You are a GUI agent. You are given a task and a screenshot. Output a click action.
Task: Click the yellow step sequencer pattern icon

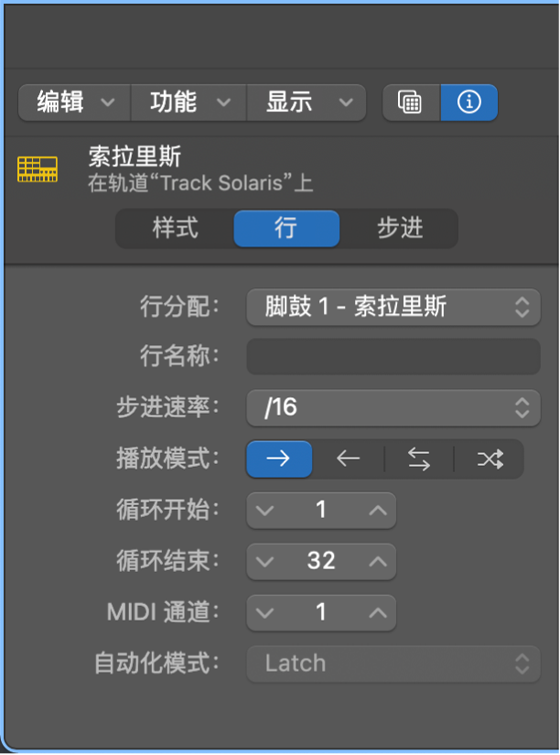click(x=38, y=169)
